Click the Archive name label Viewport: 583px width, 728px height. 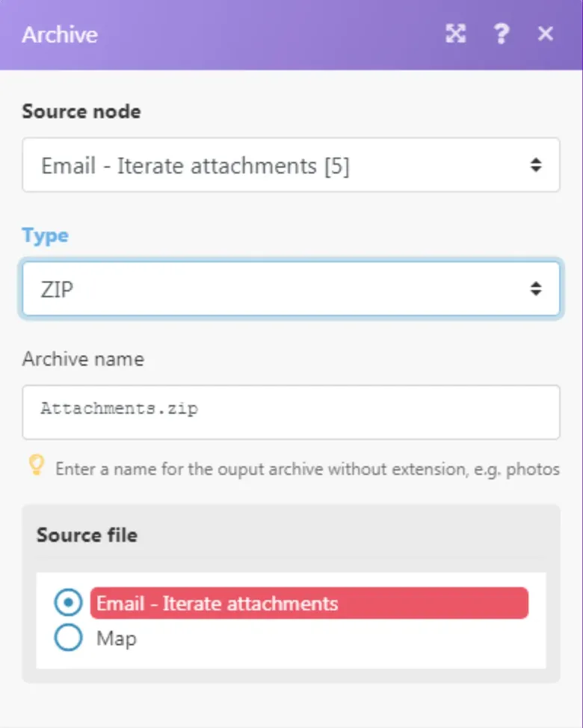(x=83, y=359)
